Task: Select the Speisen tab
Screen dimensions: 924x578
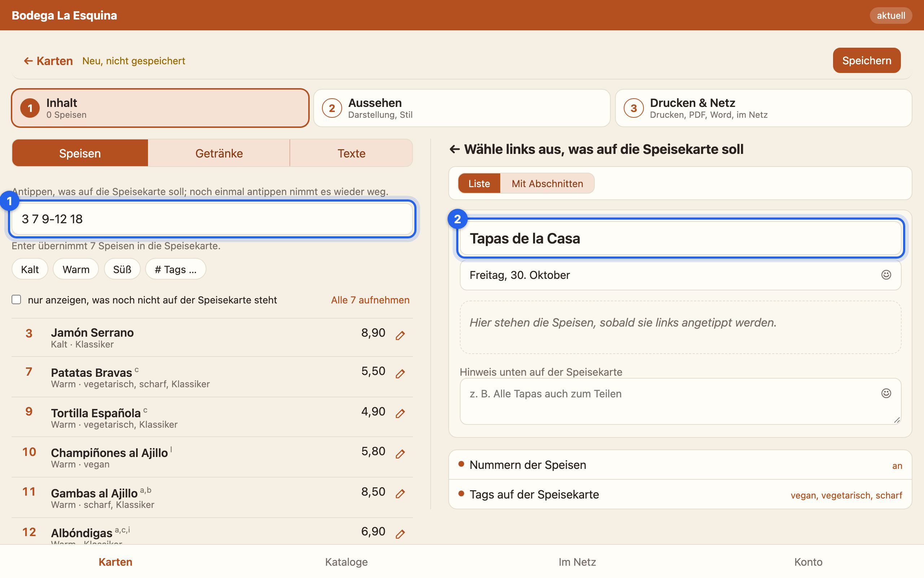Action: coord(80,153)
